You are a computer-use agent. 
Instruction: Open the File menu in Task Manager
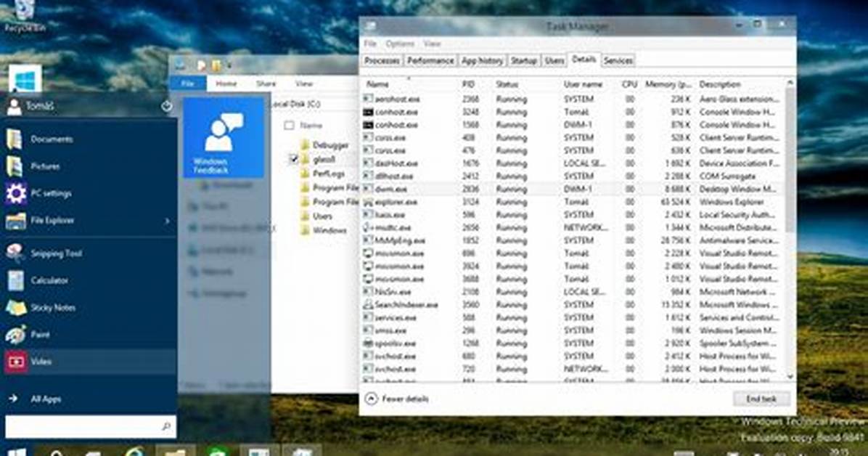tap(370, 44)
